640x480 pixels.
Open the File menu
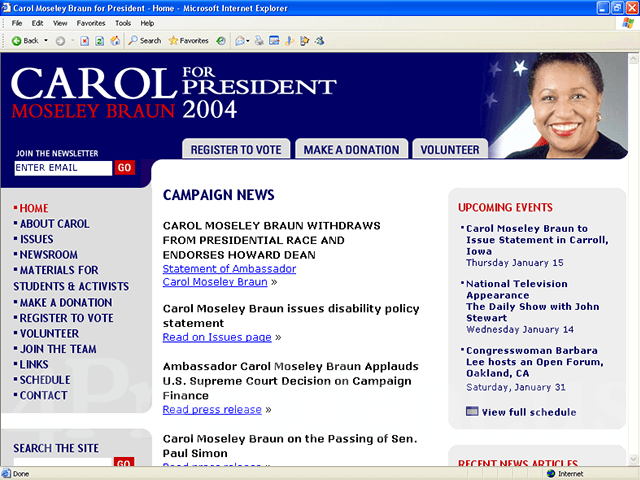point(17,23)
